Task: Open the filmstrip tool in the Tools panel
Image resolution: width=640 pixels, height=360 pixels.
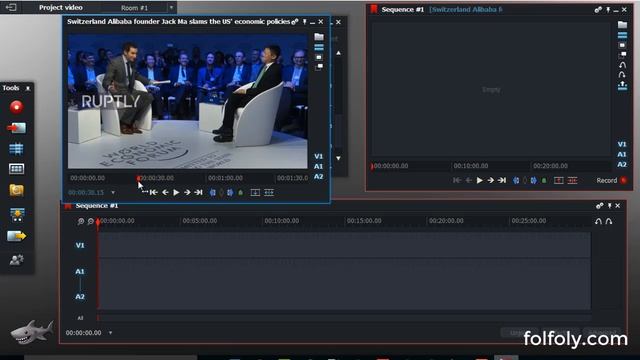Action: tap(16, 169)
